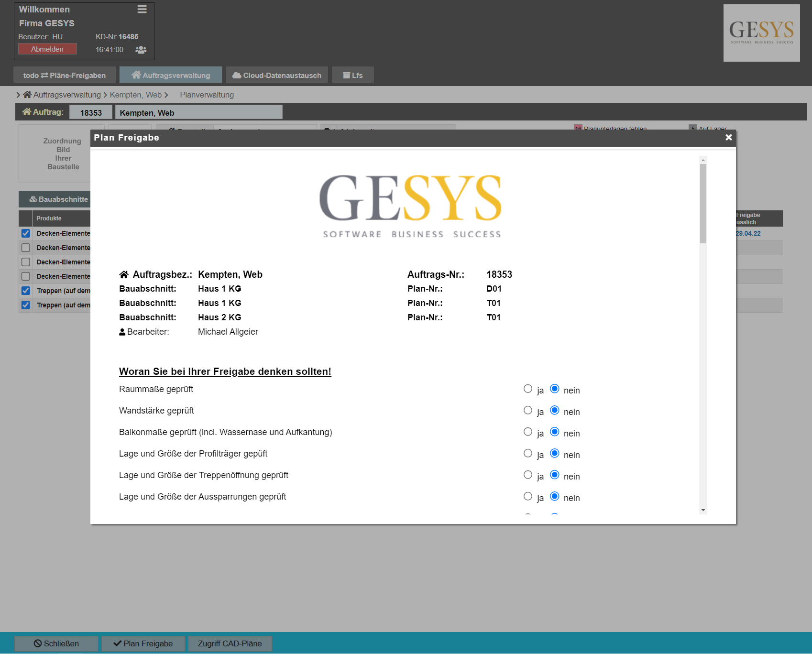Viewport: 812px width, 654px height.
Task: Select nein for Balkonmaße geprüft
Action: [x=555, y=432]
